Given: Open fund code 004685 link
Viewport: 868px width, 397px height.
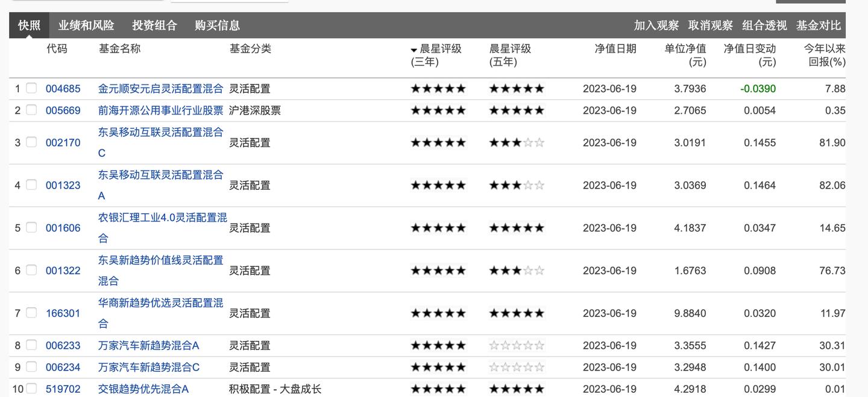Looking at the screenshot, I should pos(63,89).
